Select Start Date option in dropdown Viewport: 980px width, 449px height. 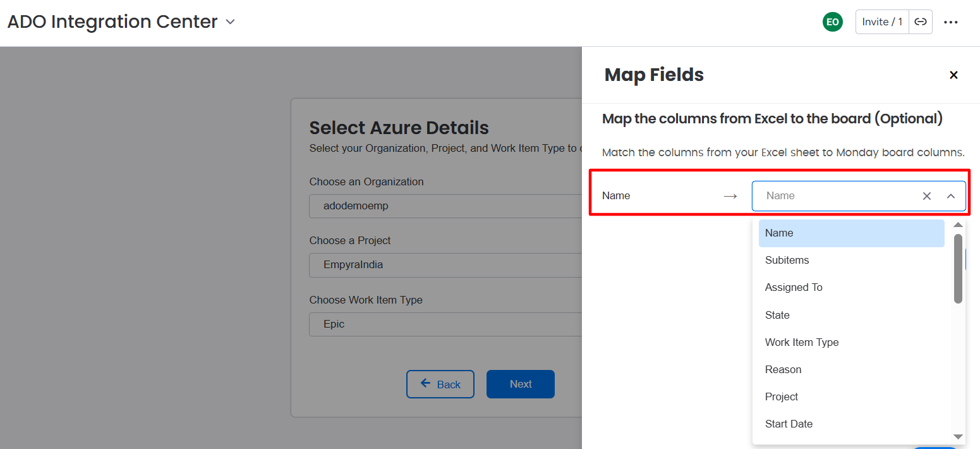point(851,424)
